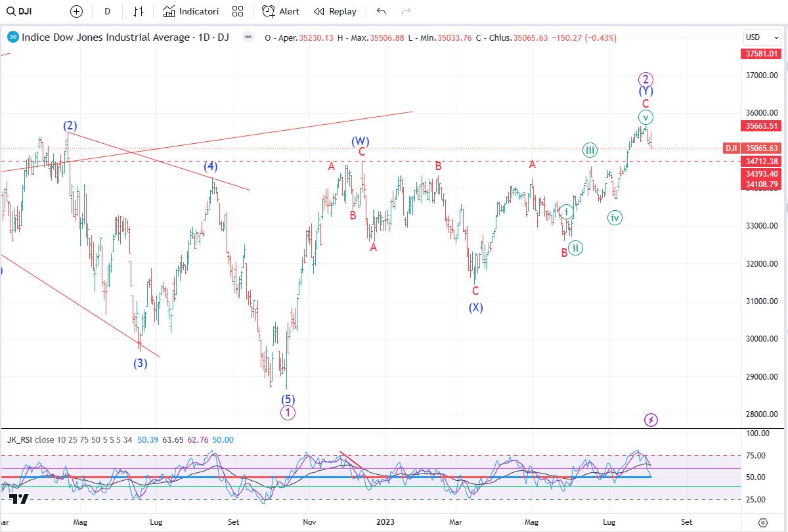
Task: Click the Nov date axis label
Action: (309, 522)
